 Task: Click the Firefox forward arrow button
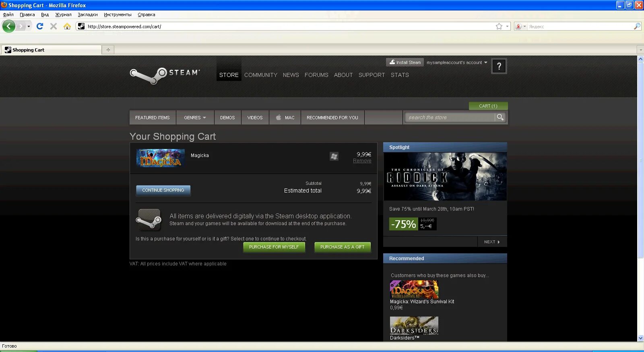point(21,26)
